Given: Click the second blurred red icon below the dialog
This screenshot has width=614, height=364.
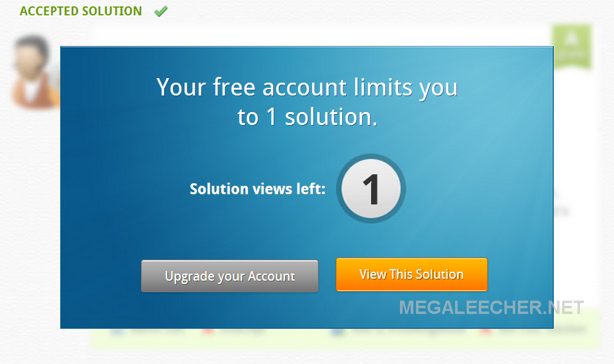Looking at the screenshot, I should [x=486, y=332].
